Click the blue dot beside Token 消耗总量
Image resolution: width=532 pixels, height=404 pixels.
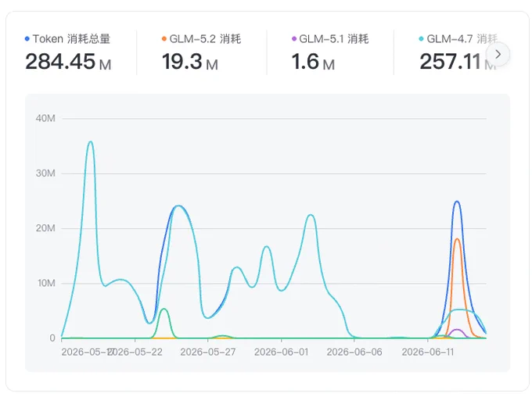[x=27, y=39]
